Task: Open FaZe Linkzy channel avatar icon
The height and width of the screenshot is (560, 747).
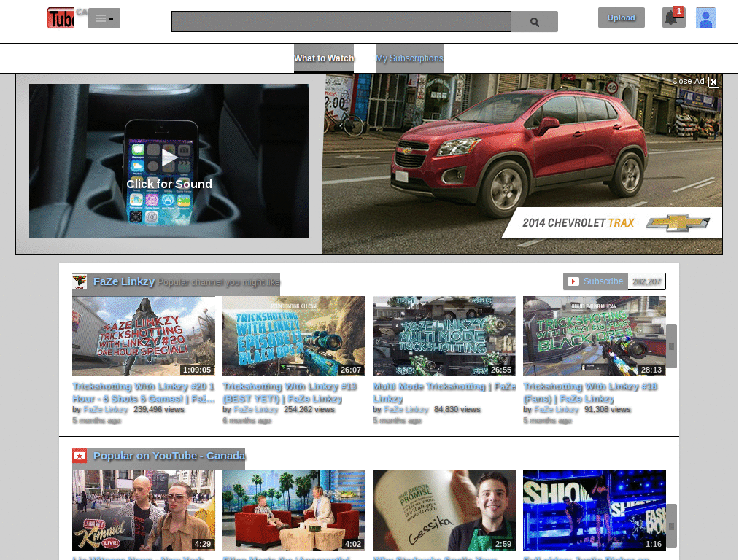Action: point(80,281)
